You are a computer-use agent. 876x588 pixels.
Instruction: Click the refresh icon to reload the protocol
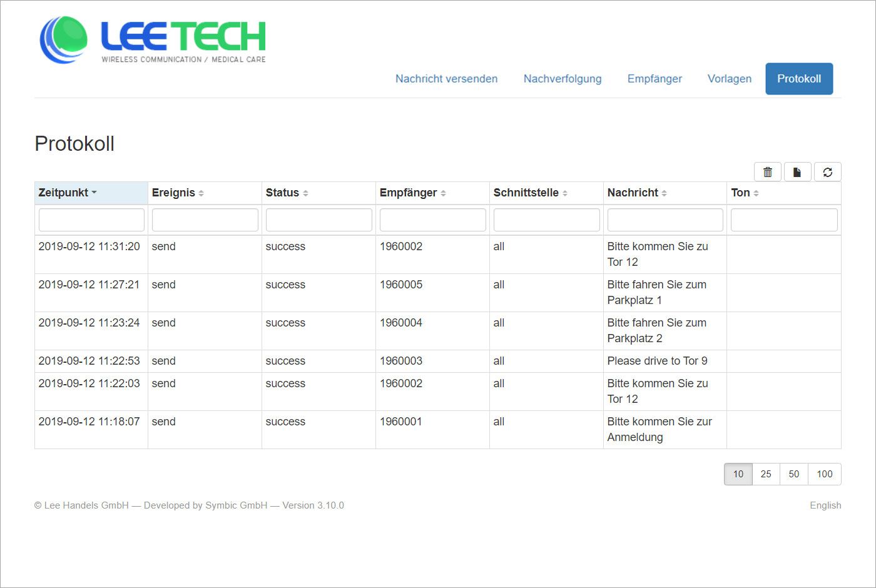(x=827, y=171)
